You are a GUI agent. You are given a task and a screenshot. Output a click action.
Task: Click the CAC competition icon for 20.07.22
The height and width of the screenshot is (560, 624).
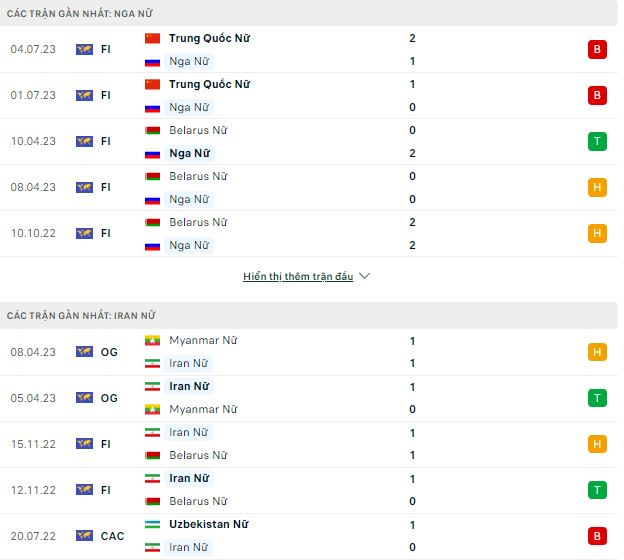pyautogui.click(x=84, y=536)
